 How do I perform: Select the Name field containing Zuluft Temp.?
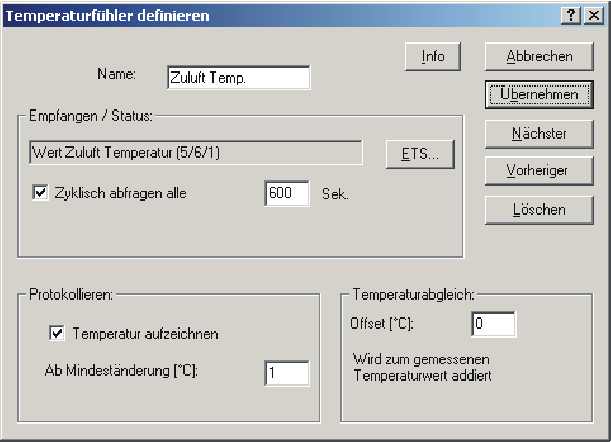[x=238, y=78]
